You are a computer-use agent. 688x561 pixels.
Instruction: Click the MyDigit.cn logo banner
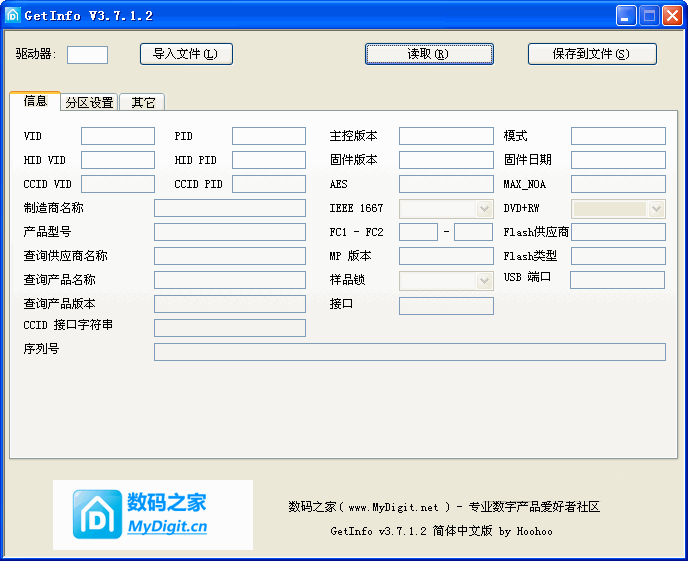coord(153,515)
